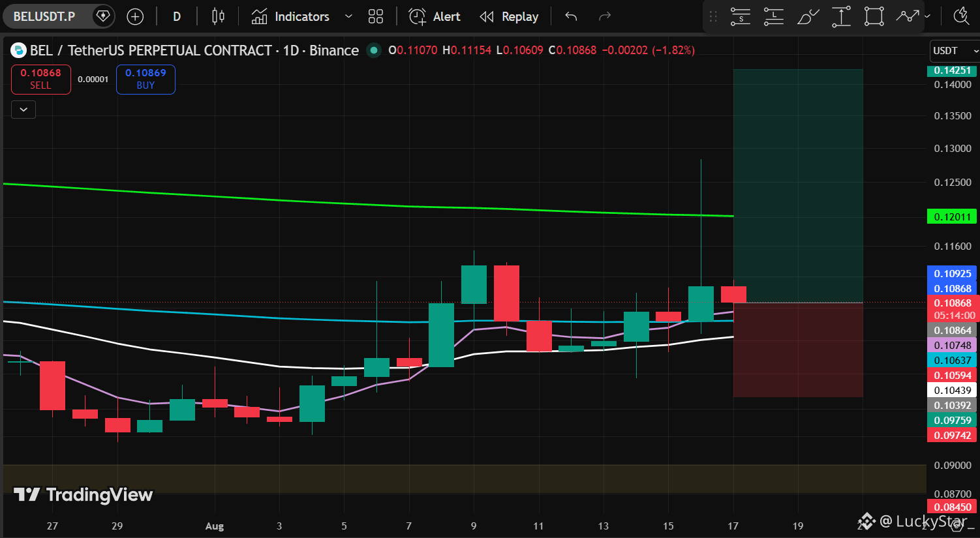This screenshot has width=980, height=538.
Task: Select the long position green profit zone
Action: coord(798,186)
